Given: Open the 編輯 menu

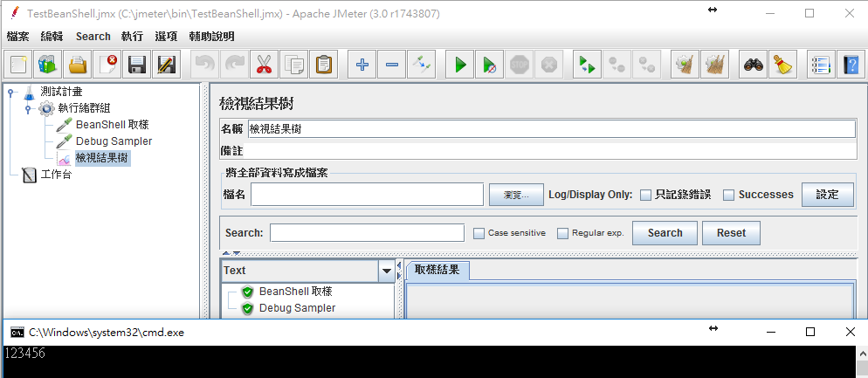Looking at the screenshot, I should click(52, 37).
